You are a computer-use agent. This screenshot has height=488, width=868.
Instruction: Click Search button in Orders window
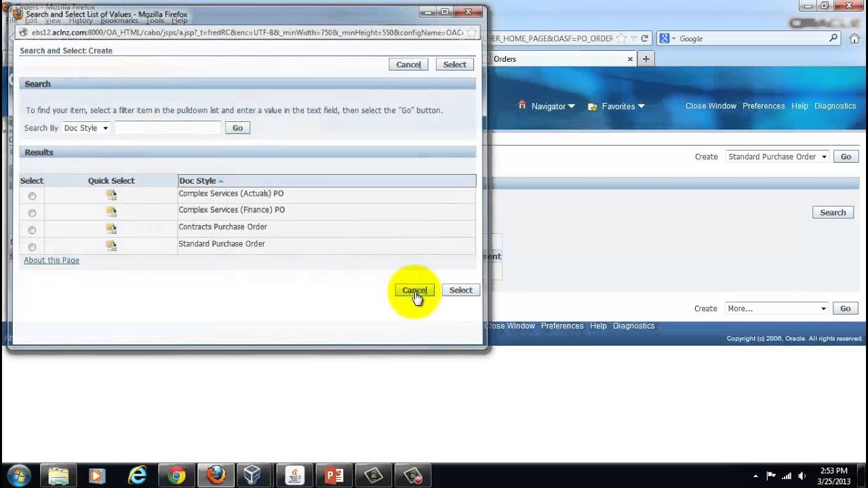tap(833, 213)
